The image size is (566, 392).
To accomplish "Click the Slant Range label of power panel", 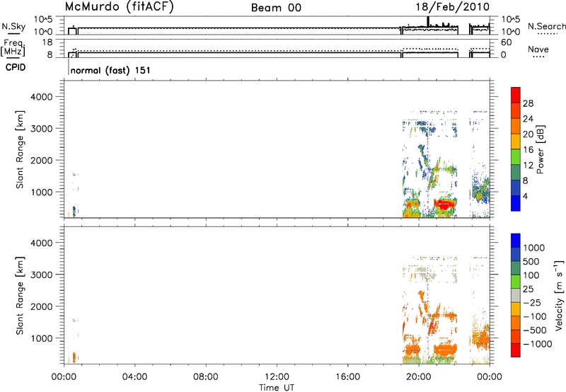I will tap(20, 149).
